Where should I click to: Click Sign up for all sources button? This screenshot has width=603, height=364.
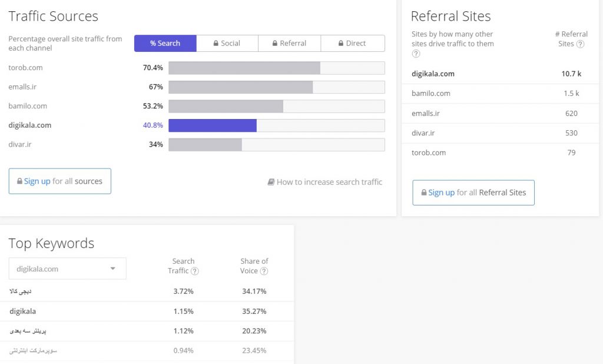click(x=60, y=181)
